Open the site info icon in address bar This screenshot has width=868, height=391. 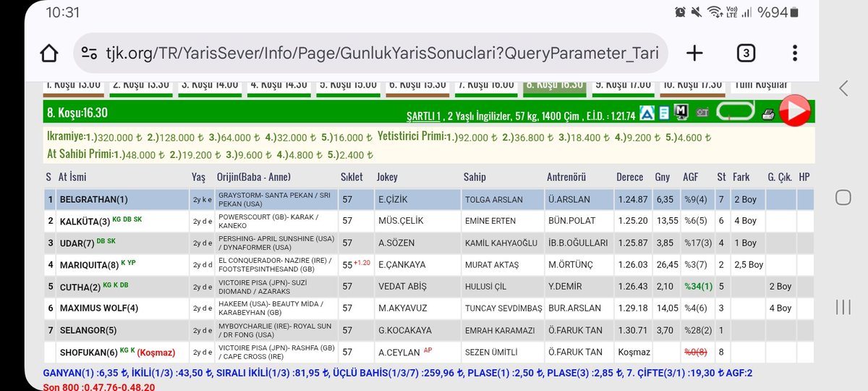90,53
